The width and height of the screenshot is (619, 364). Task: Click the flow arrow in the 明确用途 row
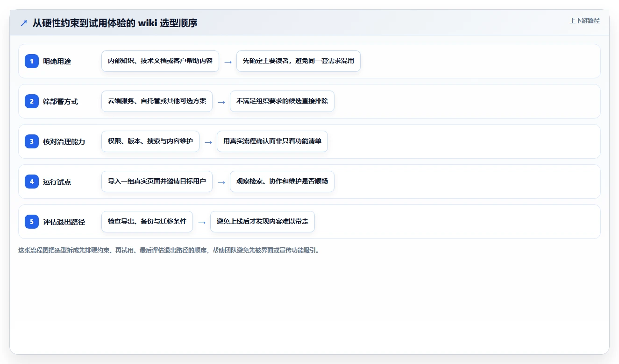pyautogui.click(x=228, y=62)
